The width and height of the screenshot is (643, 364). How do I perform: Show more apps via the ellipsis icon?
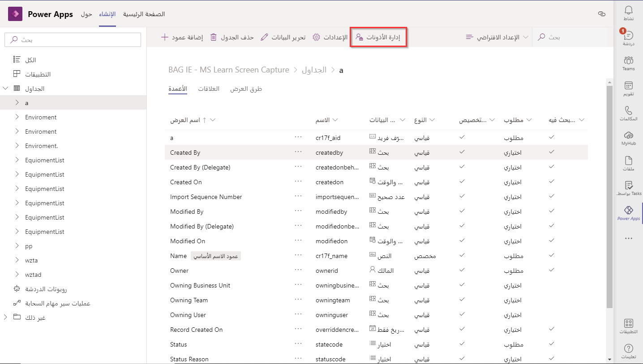628,239
